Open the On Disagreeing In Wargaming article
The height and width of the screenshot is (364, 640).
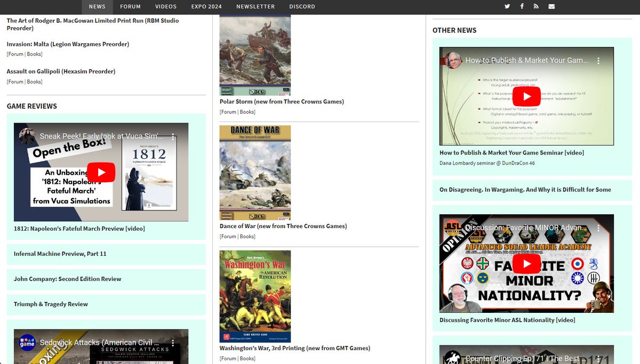click(x=525, y=189)
